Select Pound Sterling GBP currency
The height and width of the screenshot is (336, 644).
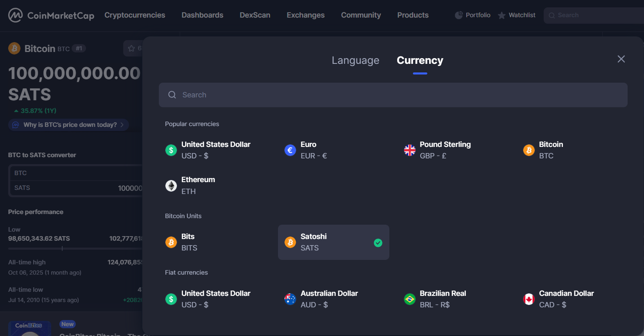[453, 150]
